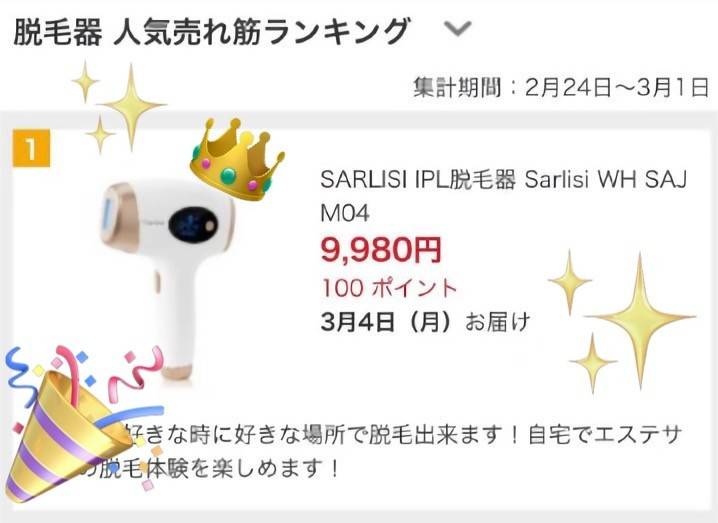Click the large sparkle near the title
718x523 pixels.
point(132,106)
